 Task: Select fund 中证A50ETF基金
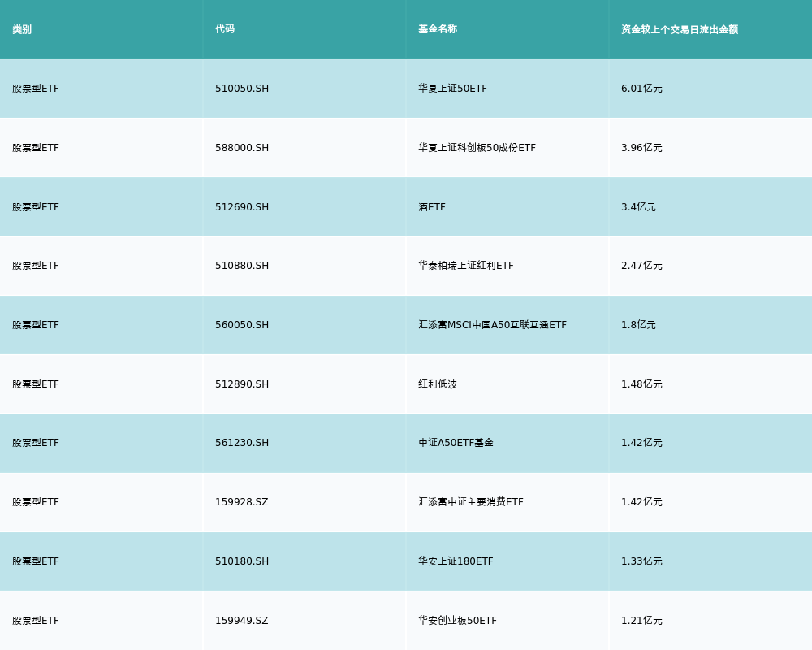tap(456, 443)
